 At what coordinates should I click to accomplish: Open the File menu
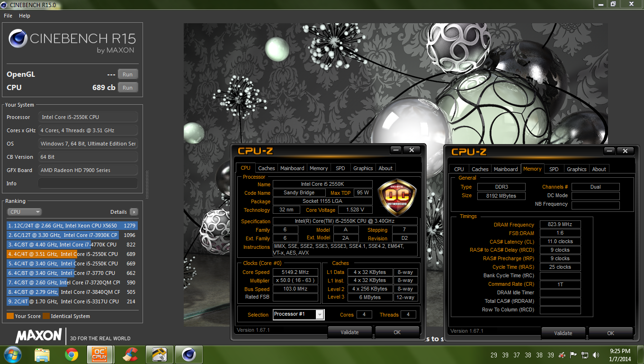tap(8, 16)
